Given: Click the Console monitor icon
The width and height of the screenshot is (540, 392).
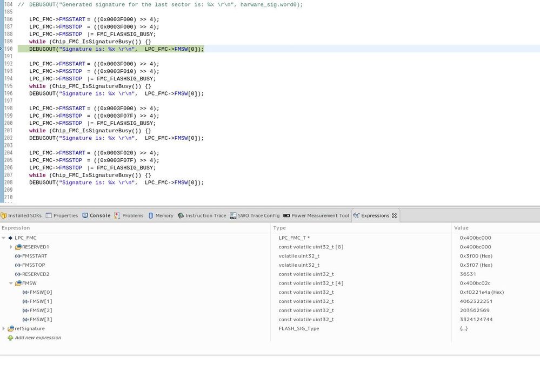Looking at the screenshot, I should [85, 215].
